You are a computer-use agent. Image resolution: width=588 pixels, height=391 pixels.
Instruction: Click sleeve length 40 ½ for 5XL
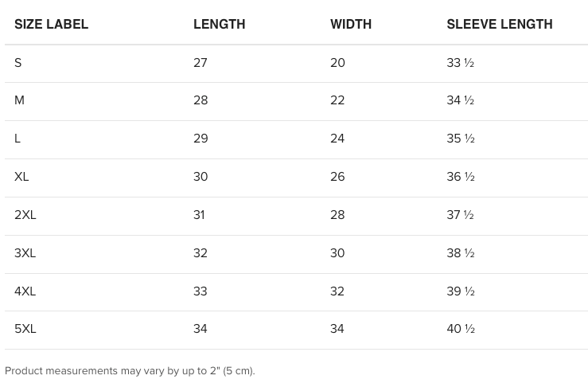point(460,329)
